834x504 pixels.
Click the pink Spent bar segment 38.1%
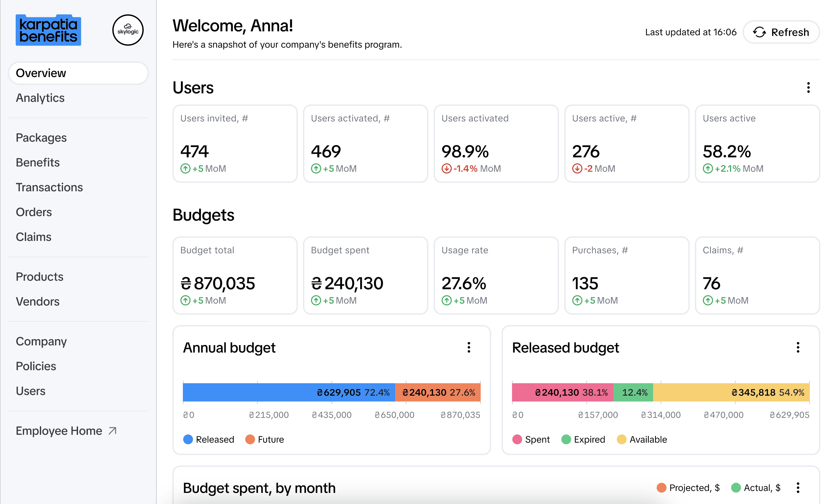[563, 392]
